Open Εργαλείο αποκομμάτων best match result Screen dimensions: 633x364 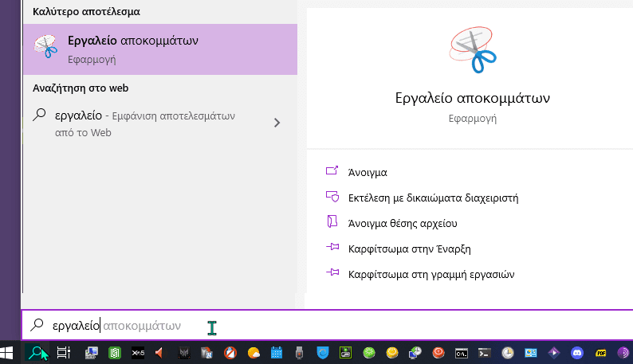click(x=160, y=49)
